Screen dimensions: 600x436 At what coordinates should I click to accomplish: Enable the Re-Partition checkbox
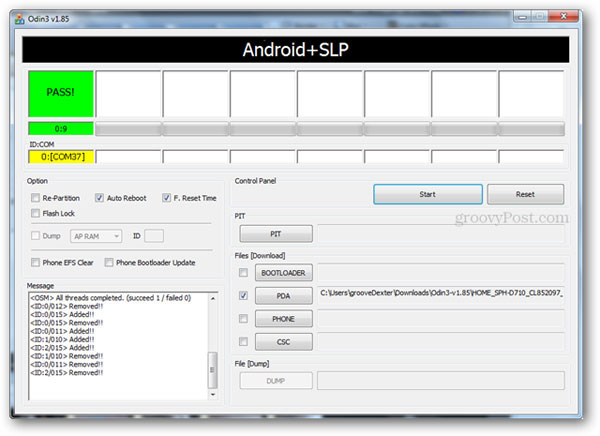pos(36,198)
